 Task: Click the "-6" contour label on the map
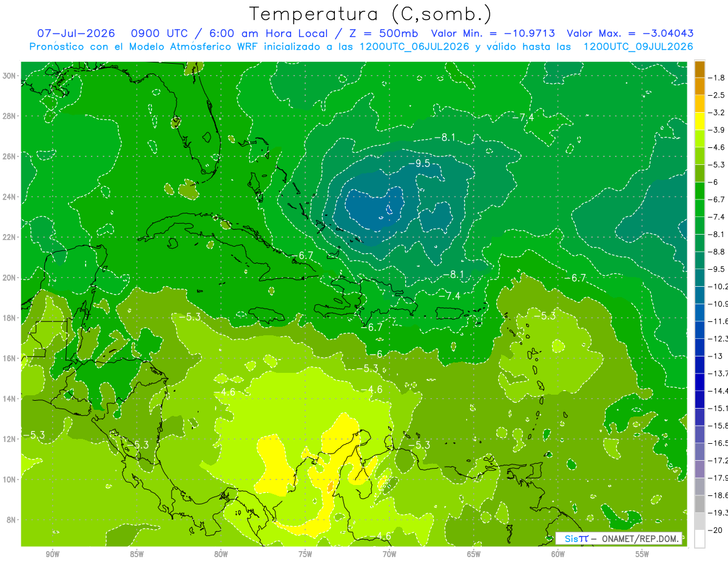376,354
